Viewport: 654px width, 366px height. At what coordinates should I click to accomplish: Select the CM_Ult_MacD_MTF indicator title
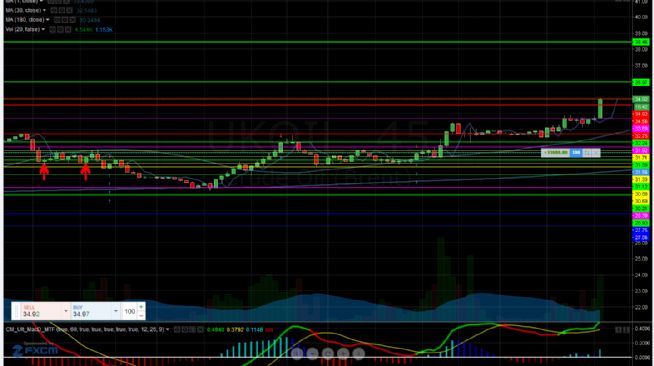click(84, 329)
